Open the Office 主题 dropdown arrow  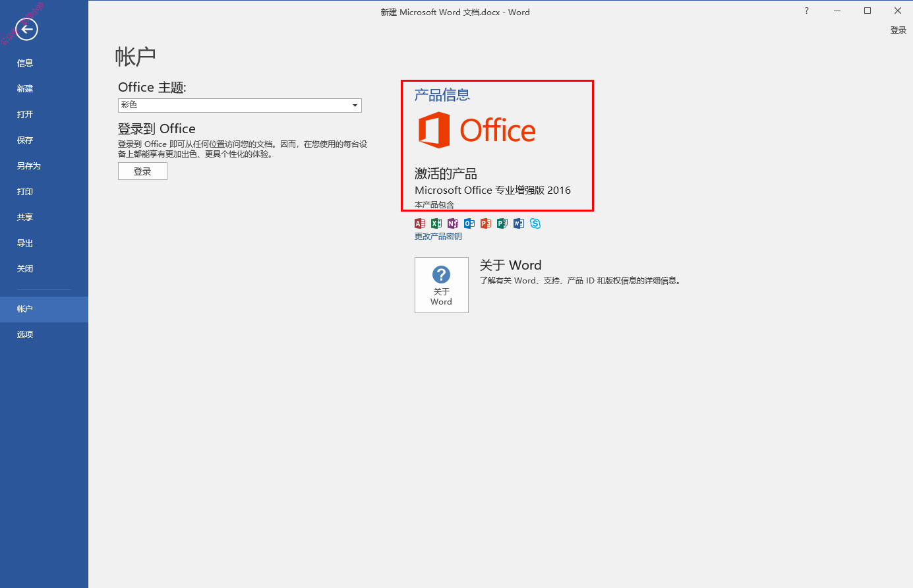pos(355,105)
